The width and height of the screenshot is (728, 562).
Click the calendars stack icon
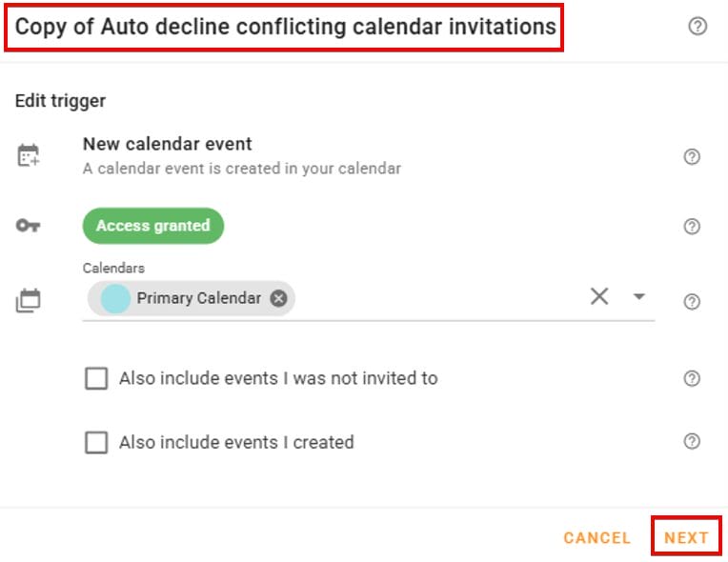tap(29, 302)
